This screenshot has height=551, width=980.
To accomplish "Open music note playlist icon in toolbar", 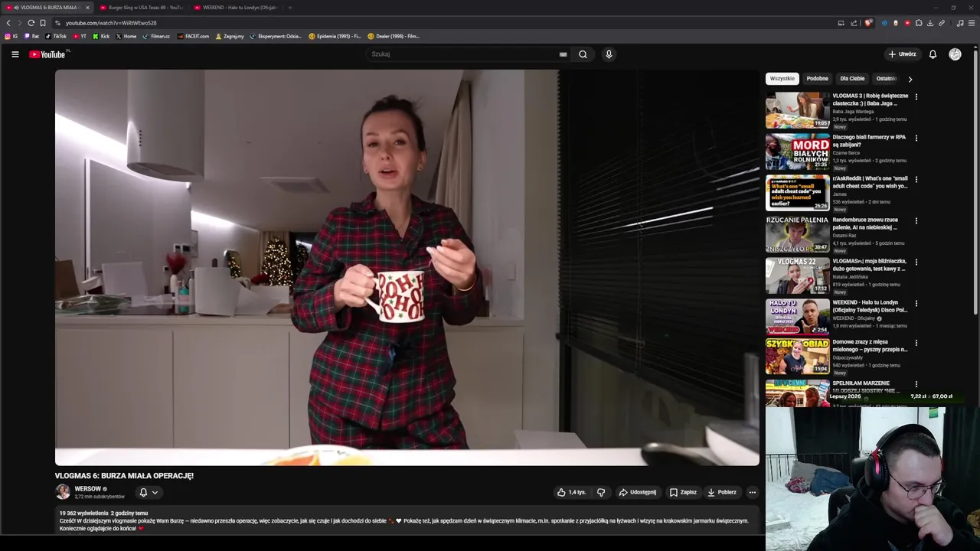I will [960, 23].
